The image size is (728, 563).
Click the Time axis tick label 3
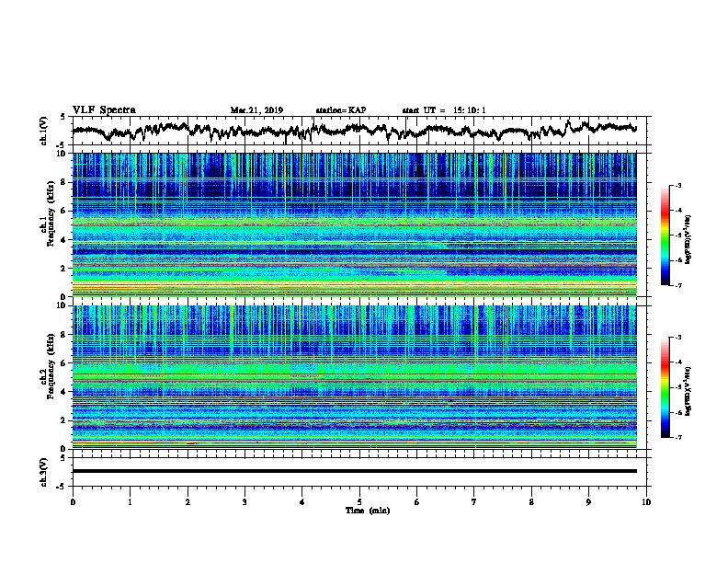point(245,502)
